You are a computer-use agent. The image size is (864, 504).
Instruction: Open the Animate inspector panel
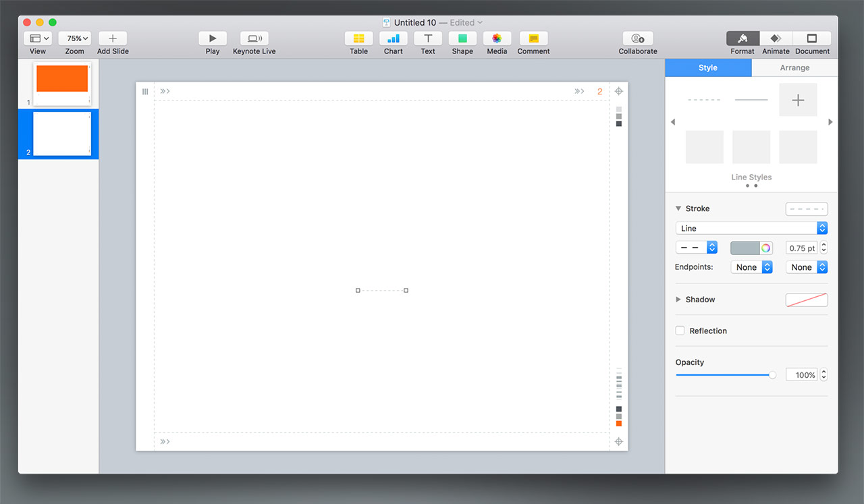776,38
